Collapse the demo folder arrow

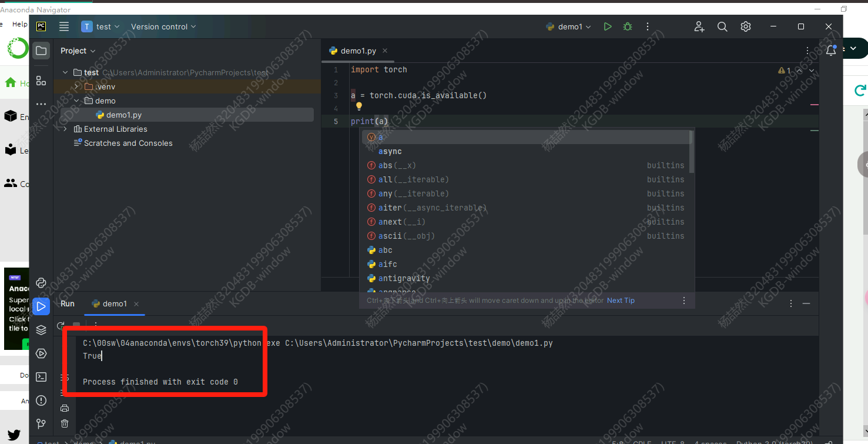pyautogui.click(x=76, y=101)
